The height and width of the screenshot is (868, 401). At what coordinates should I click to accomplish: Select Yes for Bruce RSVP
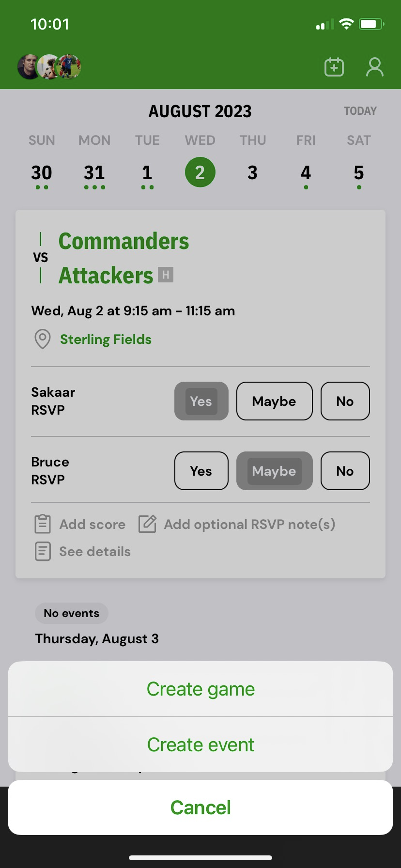201,471
